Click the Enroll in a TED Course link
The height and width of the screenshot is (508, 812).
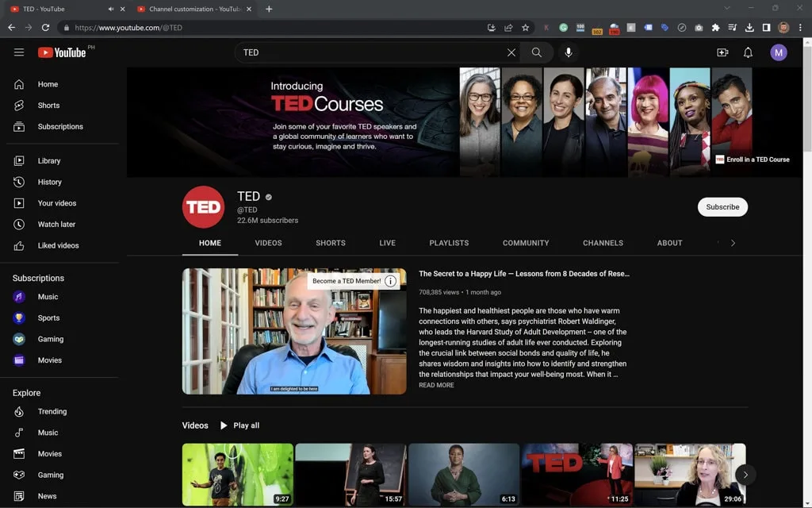pos(754,160)
